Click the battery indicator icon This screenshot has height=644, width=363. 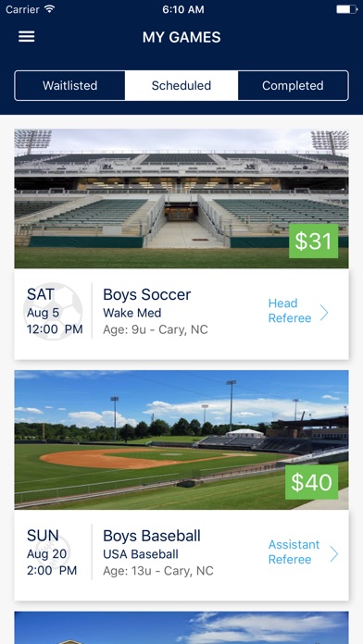pyautogui.click(x=346, y=9)
